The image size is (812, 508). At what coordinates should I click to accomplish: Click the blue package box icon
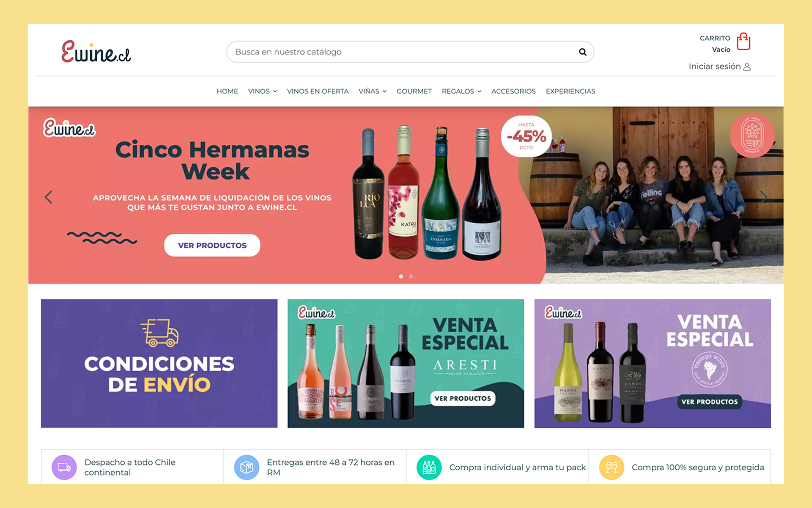pos(247,467)
